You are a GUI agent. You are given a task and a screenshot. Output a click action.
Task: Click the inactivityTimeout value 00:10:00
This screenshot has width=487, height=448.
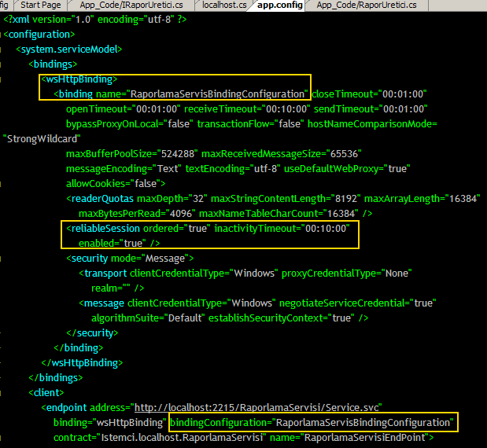coord(324,228)
